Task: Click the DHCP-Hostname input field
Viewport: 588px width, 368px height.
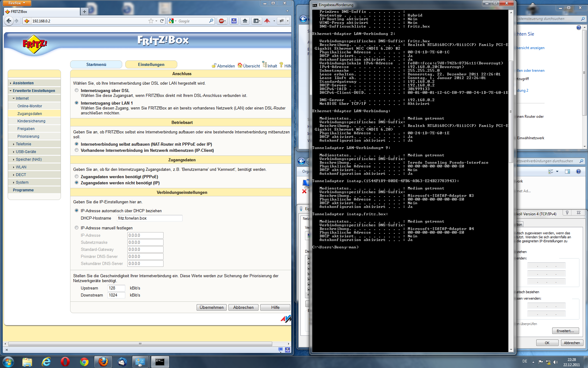Action: [x=149, y=218]
